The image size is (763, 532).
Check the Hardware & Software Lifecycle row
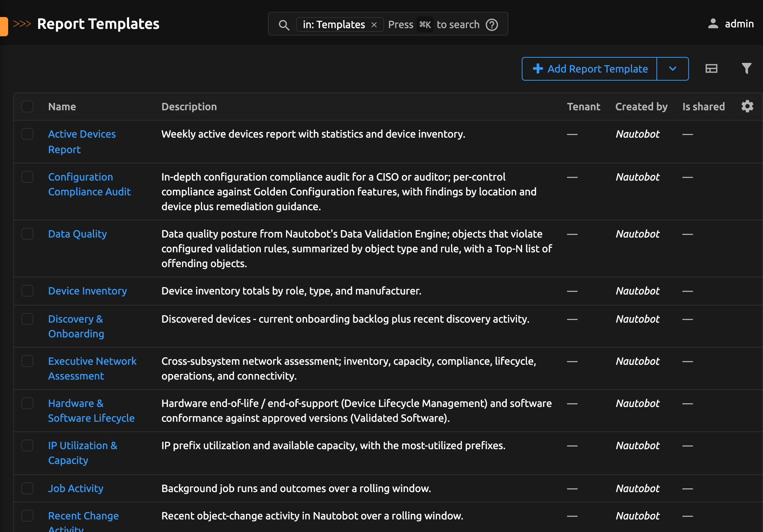point(27,403)
